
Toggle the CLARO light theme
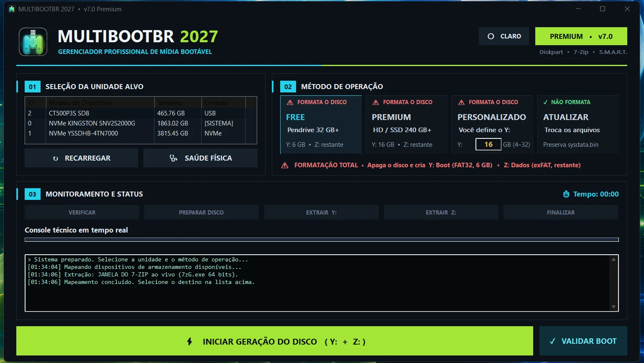(504, 36)
